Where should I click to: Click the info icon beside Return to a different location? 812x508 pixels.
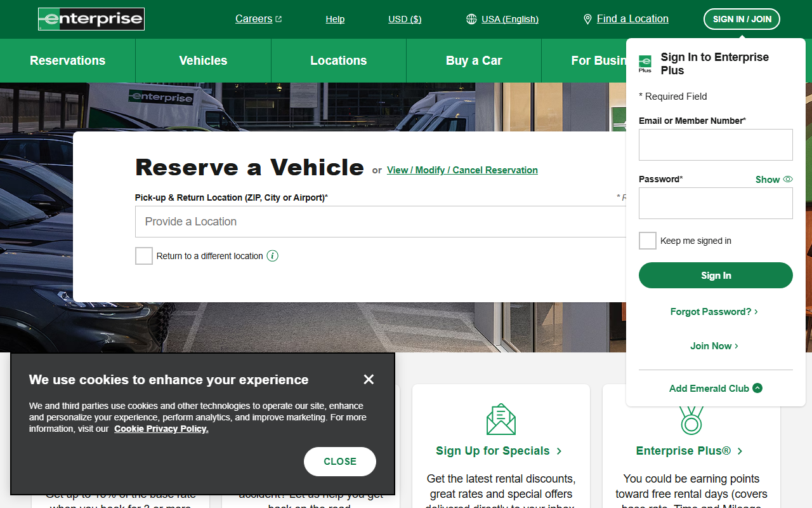(272, 256)
